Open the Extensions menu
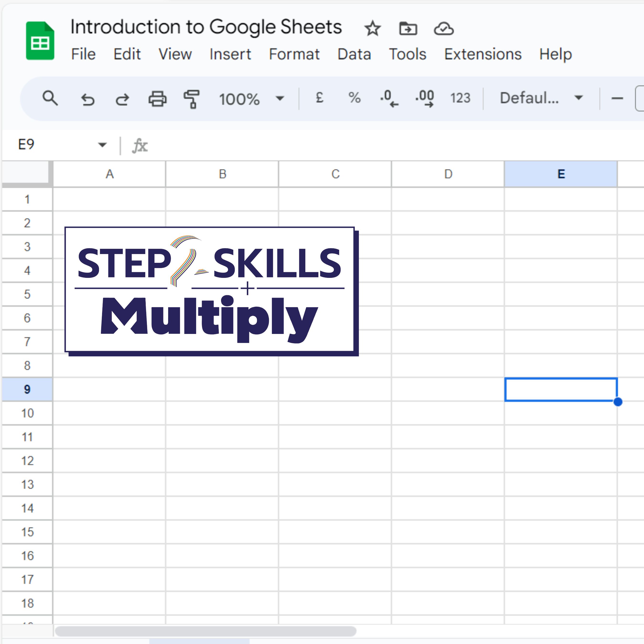Image resolution: width=644 pixels, height=644 pixels. 483,54
